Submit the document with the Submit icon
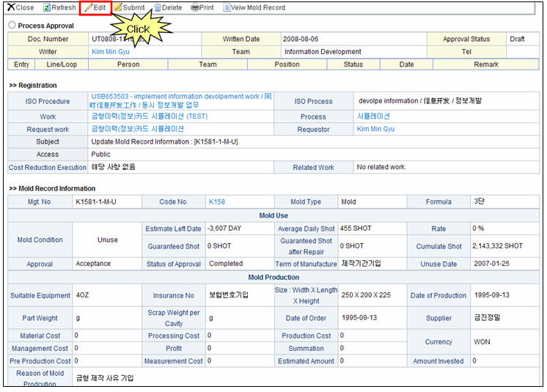The width and height of the screenshot is (547, 392). 118,7
